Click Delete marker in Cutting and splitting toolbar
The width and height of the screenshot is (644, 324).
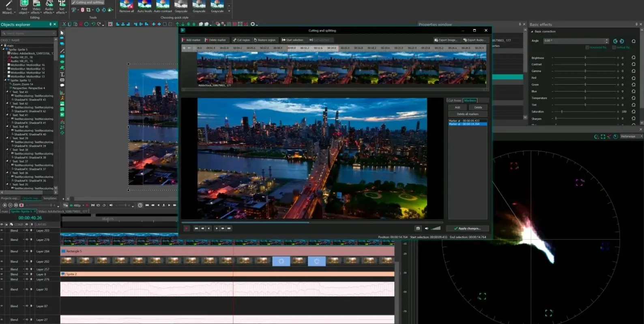point(216,40)
